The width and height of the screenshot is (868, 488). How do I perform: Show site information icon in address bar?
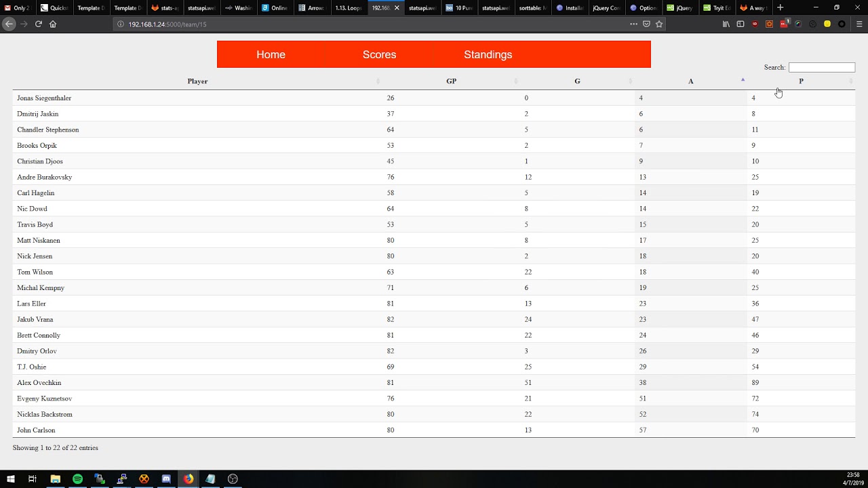tap(121, 24)
